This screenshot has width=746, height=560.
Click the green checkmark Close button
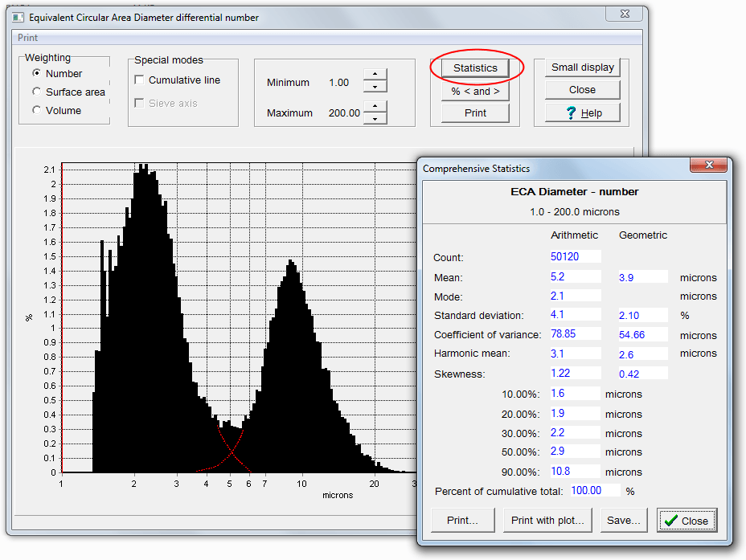[x=687, y=521]
